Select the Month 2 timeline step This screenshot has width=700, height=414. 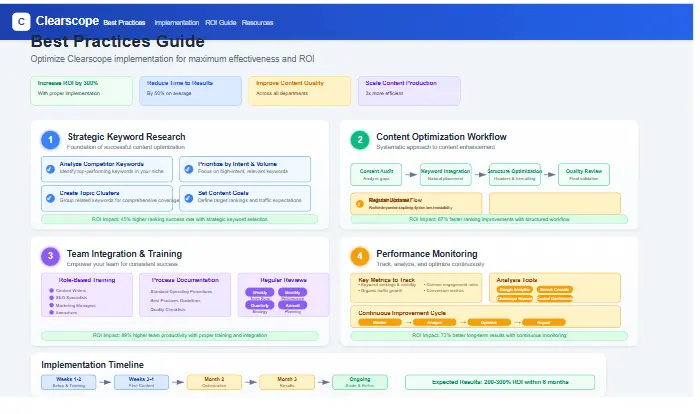click(214, 382)
